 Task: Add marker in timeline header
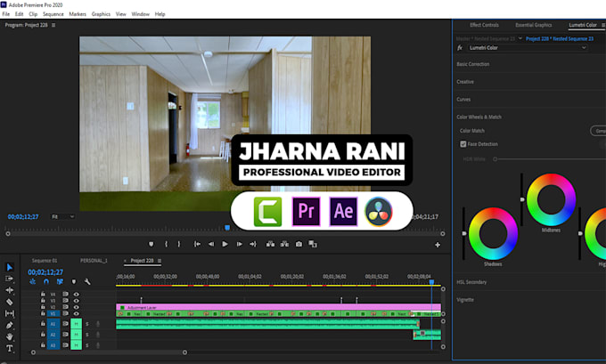click(x=74, y=282)
